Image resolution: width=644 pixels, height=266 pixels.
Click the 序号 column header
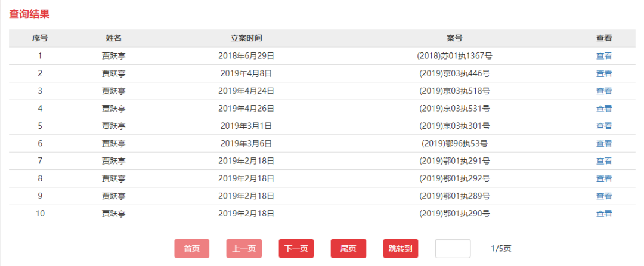(x=40, y=38)
